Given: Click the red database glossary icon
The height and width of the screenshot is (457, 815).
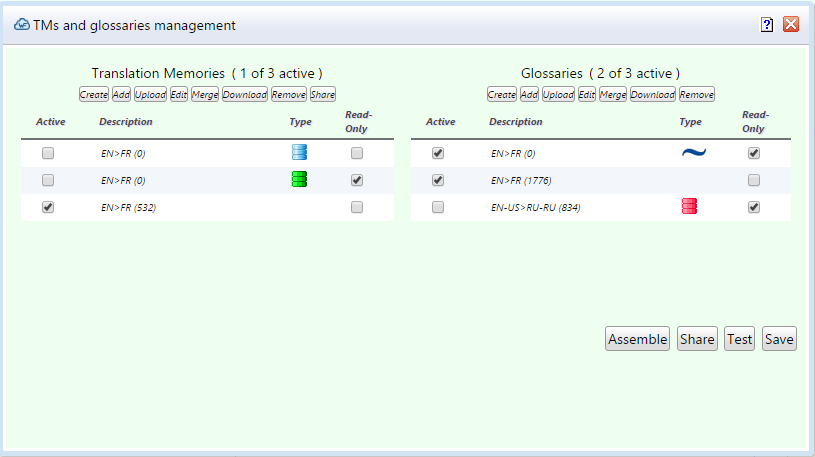Looking at the screenshot, I should (689, 207).
